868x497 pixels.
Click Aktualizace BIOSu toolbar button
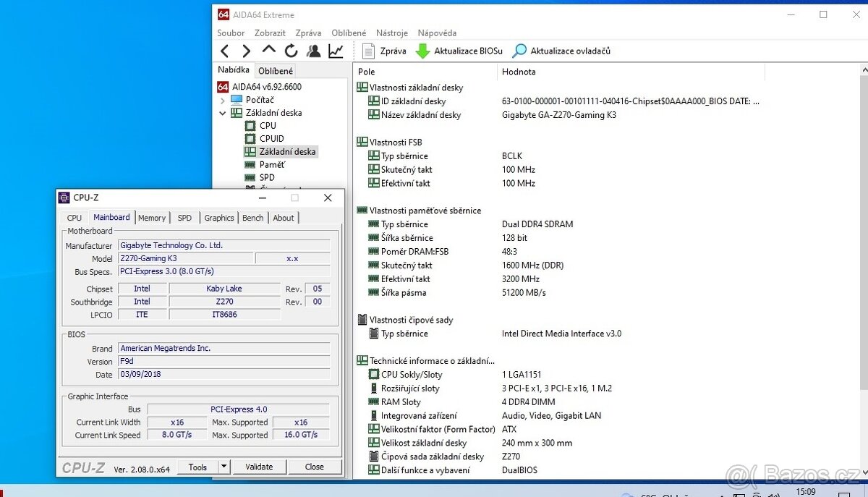click(459, 51)
